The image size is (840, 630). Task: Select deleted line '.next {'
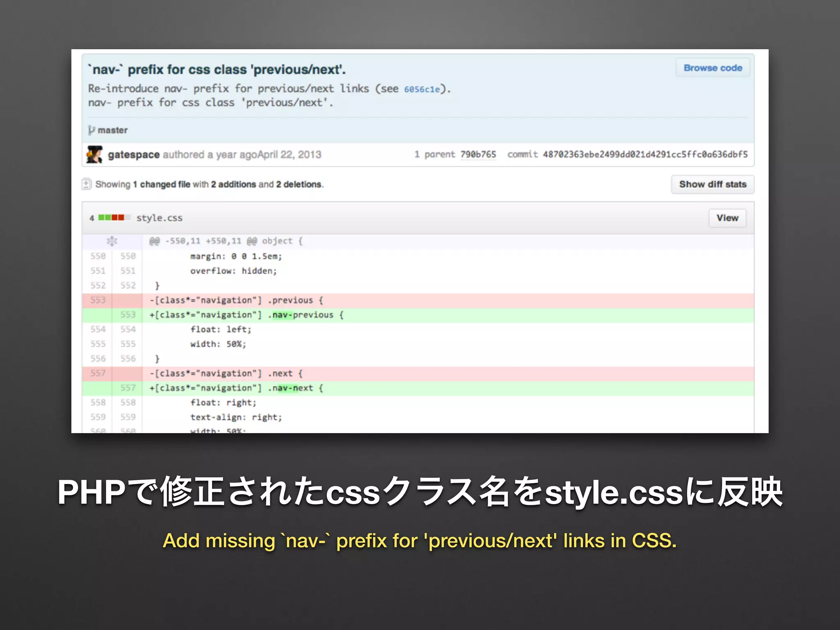coord(226,373)
